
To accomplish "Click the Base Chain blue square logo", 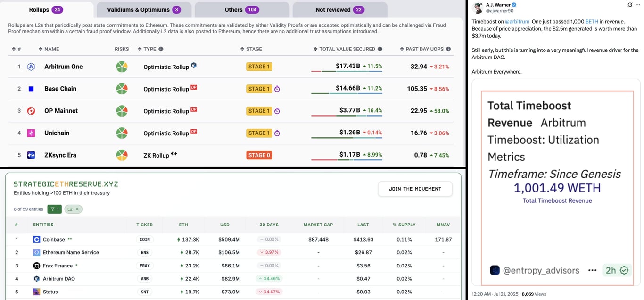I will tap(31, 89).
